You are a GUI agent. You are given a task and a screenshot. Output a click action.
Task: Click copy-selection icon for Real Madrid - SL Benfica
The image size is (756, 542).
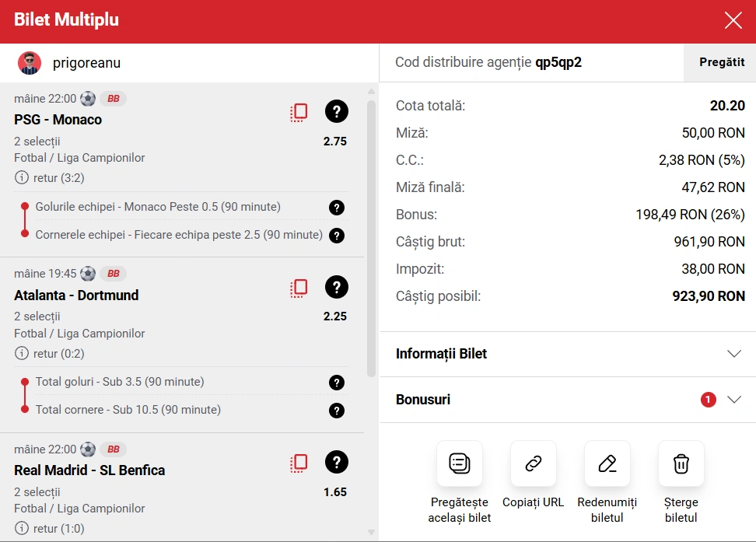point(299,463)
